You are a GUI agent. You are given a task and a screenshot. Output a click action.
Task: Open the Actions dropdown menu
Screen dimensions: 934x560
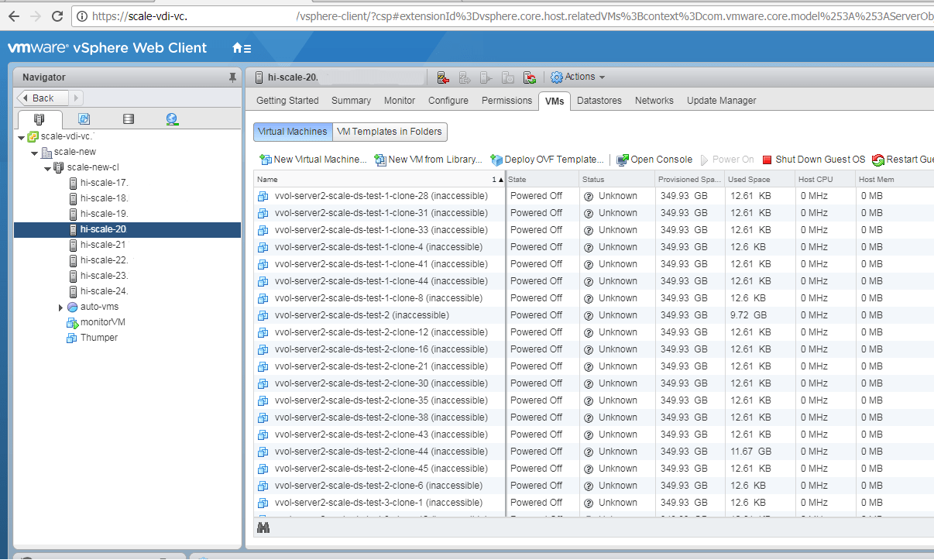(578, 77)
